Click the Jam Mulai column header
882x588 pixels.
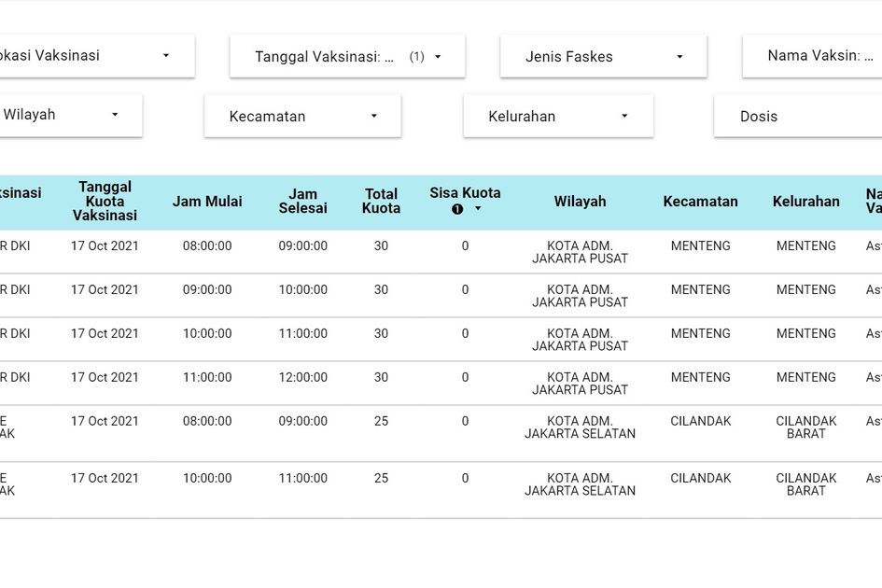[x=207, y=202]
